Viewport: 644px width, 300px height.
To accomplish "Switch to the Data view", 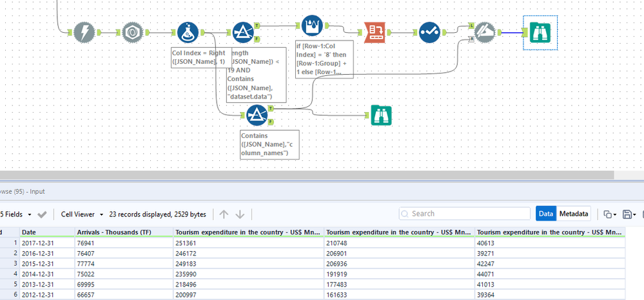I will [546, 214].
